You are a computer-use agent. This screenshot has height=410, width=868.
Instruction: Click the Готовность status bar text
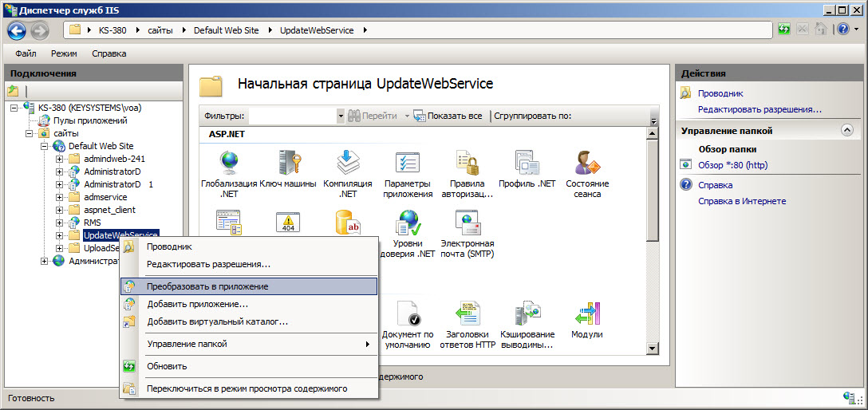[32, 398]
